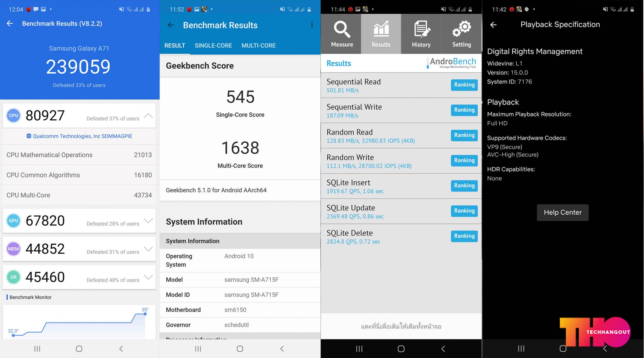Tap recent apps button in AndroBench screen
The height and width of the screenshot is (358, 644).
click(x=359, y=349)
